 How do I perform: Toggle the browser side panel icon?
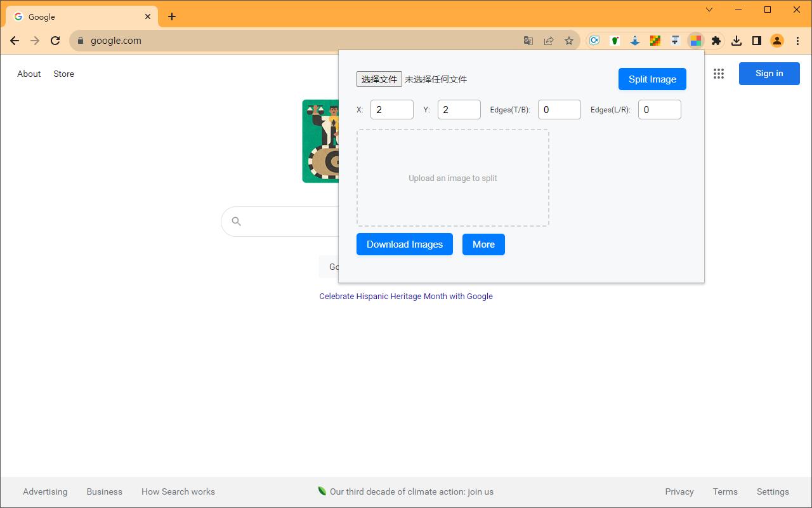coord(757,41)
